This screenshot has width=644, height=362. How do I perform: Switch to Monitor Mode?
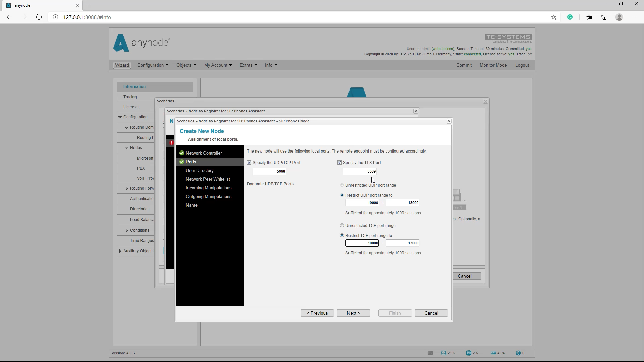493,65
